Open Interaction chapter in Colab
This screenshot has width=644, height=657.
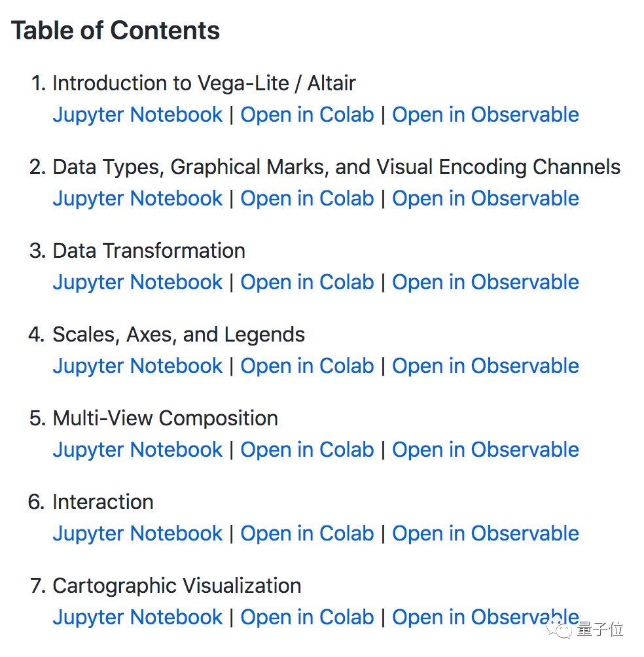[307, 533]
